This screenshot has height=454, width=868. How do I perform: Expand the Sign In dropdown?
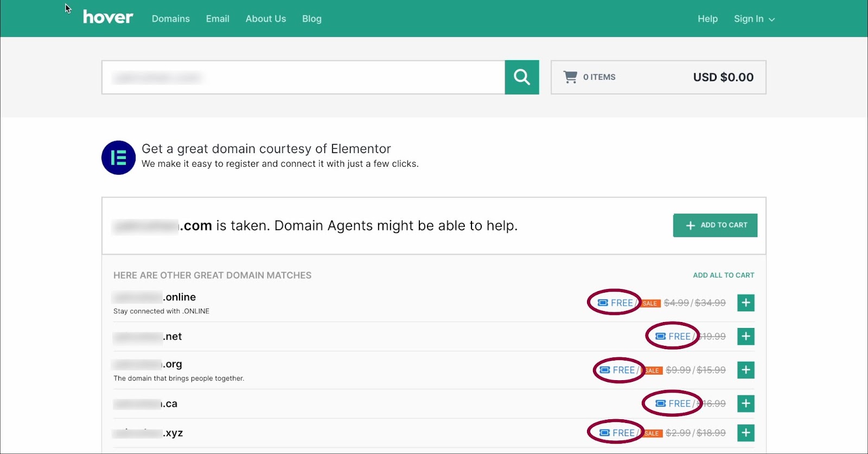(754, 18)
